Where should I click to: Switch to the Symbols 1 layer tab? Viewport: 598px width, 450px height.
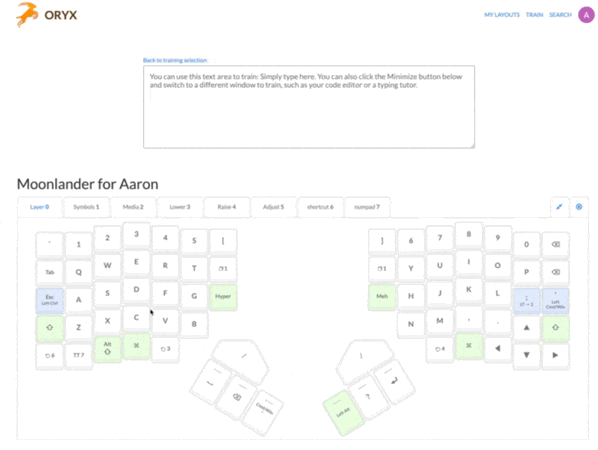86,207
